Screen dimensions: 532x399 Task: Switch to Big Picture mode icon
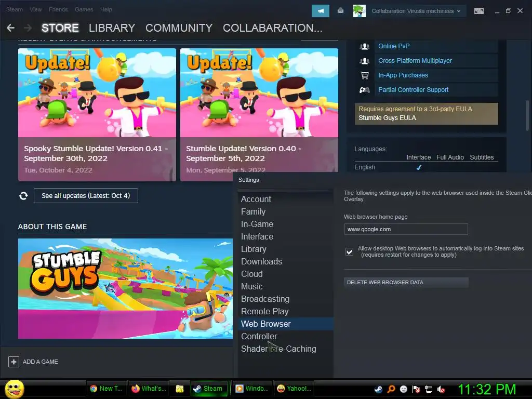478,11
